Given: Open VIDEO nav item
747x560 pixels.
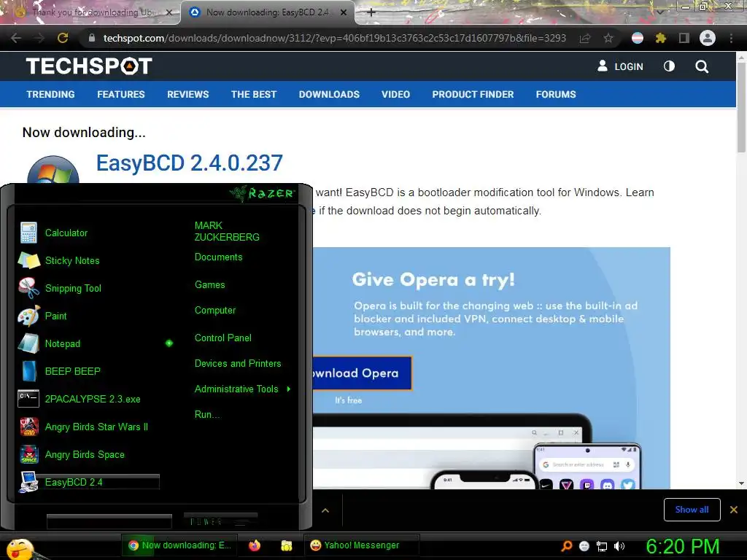Looking at the screenshot, I should tap(395, 94).
